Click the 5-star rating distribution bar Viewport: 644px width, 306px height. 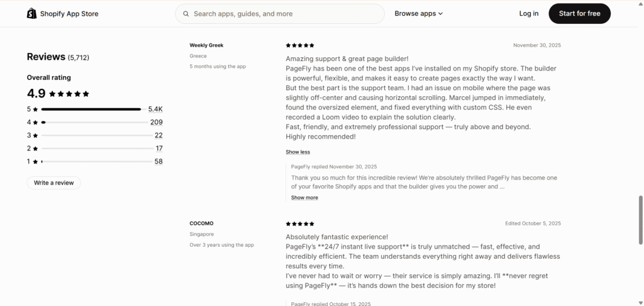[91, 109]
